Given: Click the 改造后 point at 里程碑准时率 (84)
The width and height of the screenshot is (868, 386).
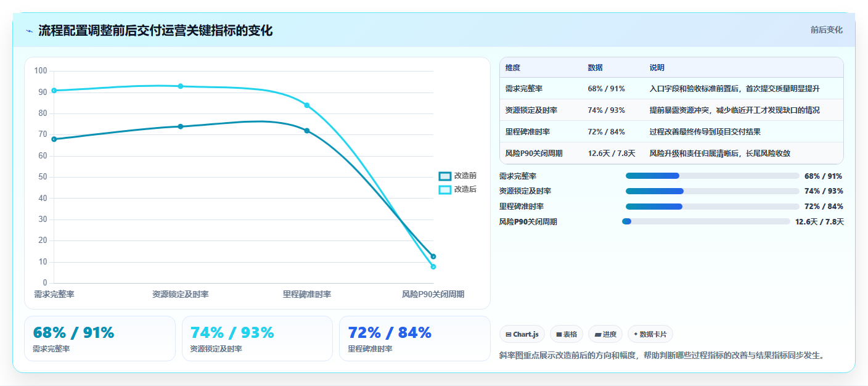Looking at the screenshot, I should pyautogui.click(x=307, y=105).
